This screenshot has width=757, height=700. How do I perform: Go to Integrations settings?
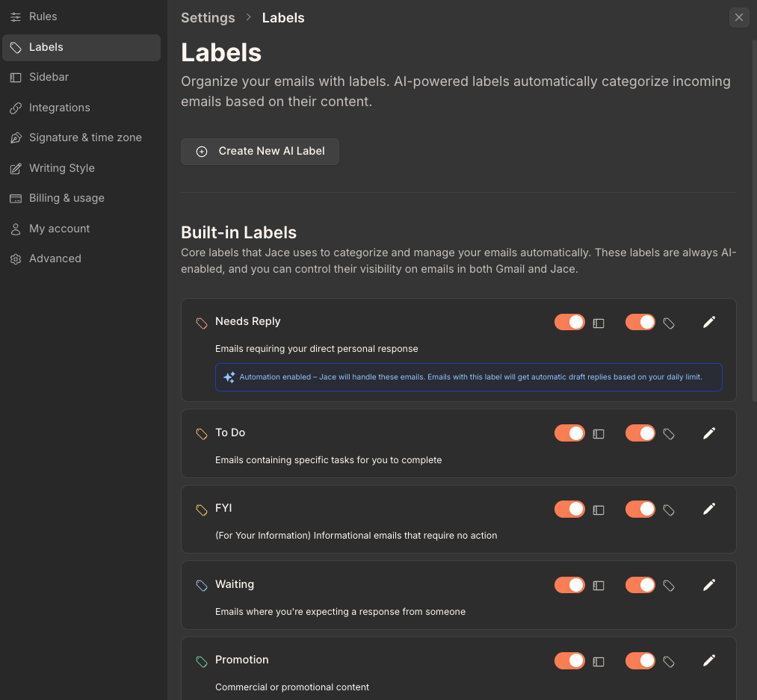[59, 108]
